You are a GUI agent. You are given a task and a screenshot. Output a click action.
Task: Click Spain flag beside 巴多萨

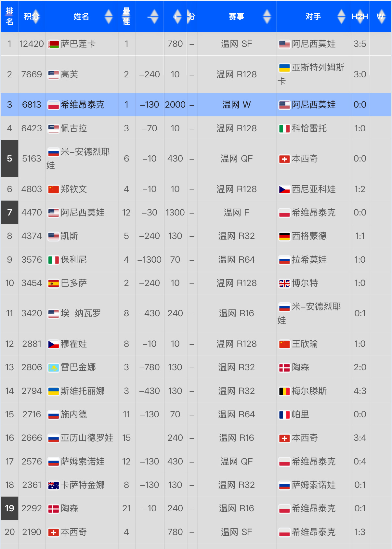[x=54, y=283]
